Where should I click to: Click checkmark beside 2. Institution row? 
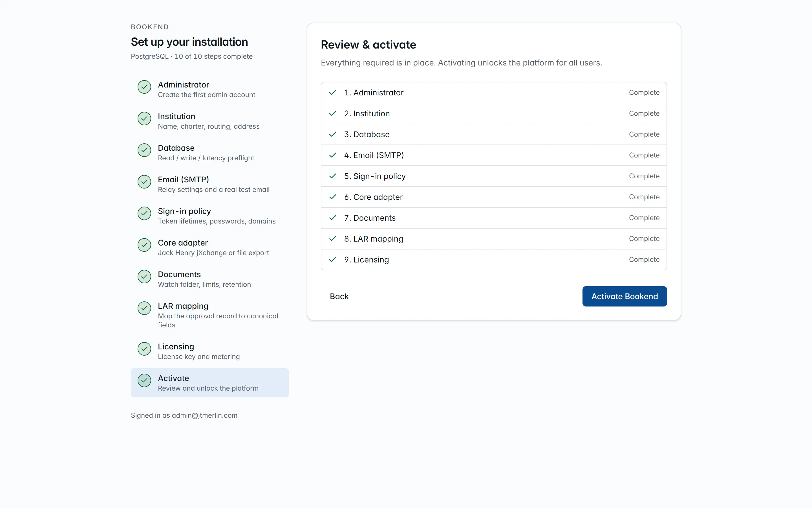[x=332, y=113]
